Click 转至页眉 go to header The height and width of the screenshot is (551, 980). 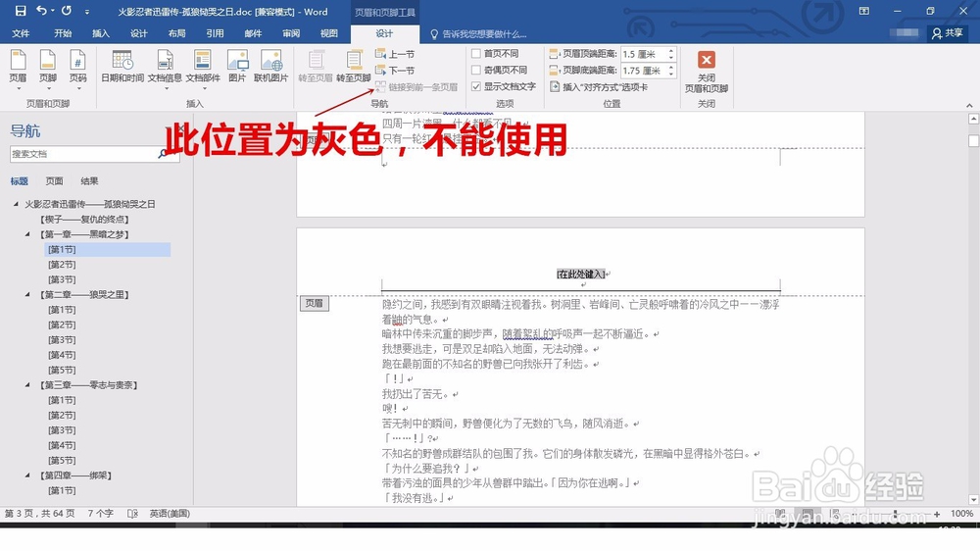pyautogui.click(x=316, y=67)
